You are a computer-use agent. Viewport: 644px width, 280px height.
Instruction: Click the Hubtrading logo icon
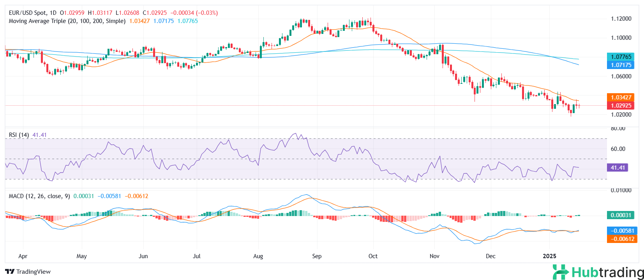(x=561, y=272)
